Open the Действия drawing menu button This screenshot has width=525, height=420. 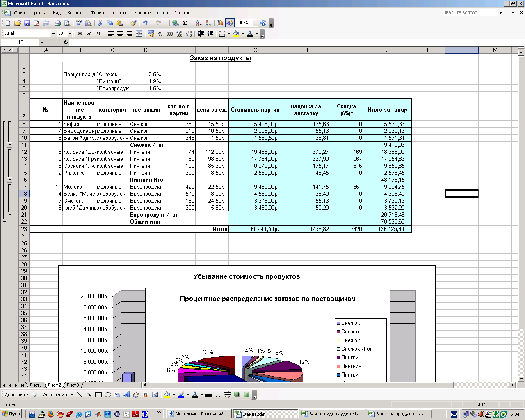pos(16,395)
